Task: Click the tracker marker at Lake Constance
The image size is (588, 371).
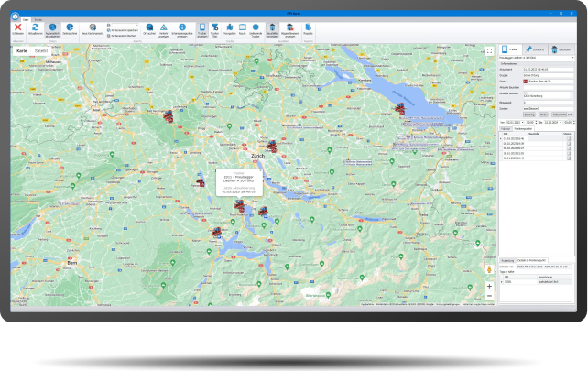Action: [x=399, y=108]
